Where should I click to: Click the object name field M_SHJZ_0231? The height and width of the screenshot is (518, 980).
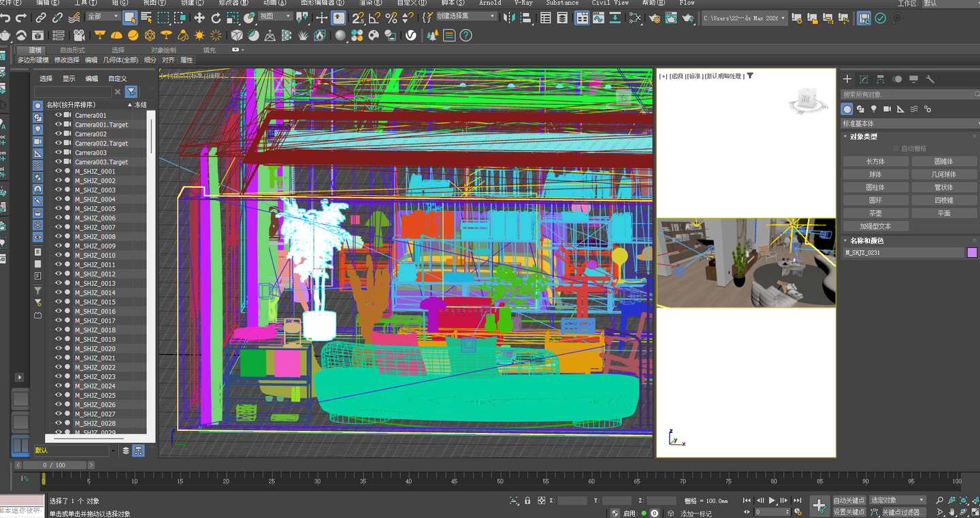[904, 253]
